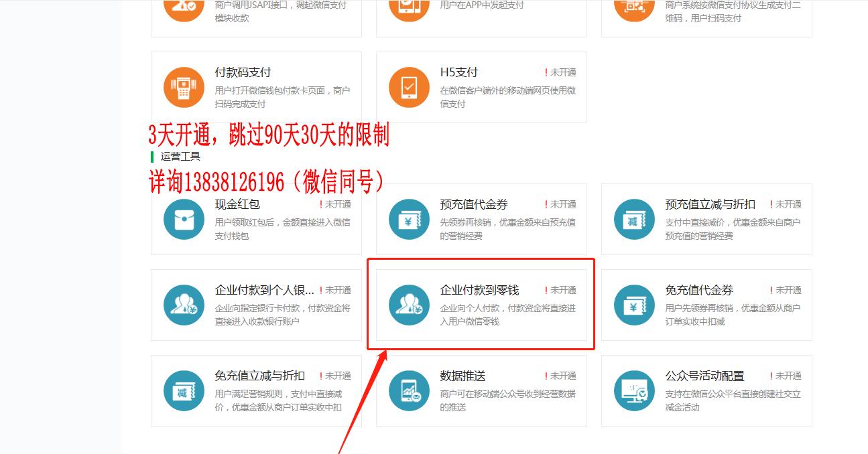
Task: Click the H5支付 orange phone icon
Action: click(x=409, y=87)
